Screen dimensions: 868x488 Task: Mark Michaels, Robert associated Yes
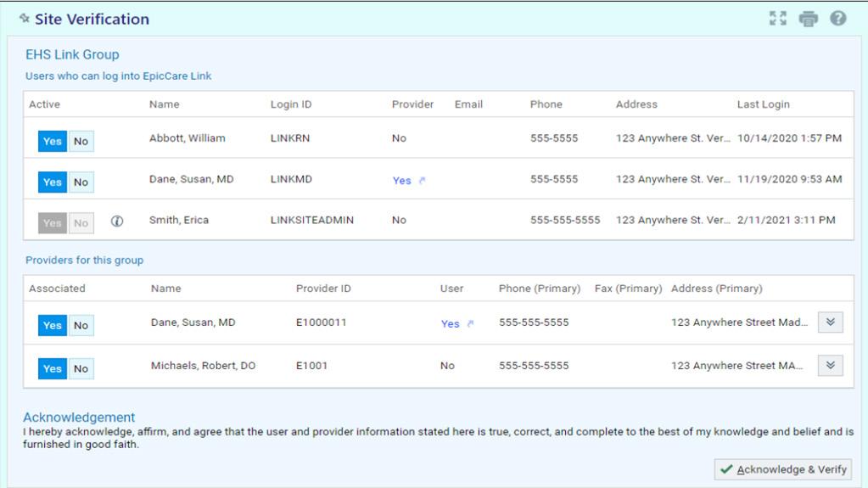[53, 368]
